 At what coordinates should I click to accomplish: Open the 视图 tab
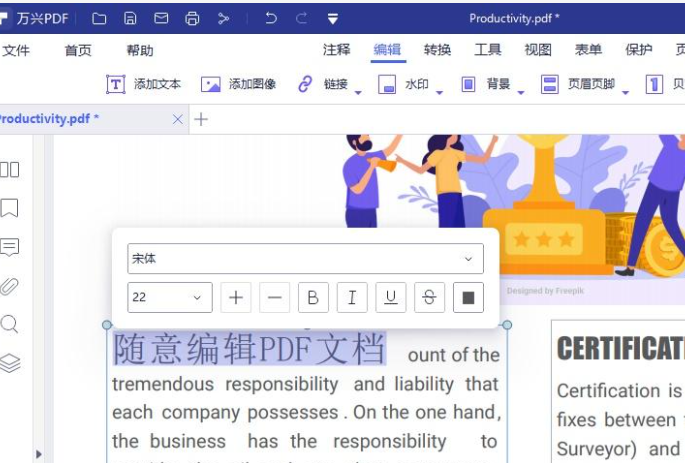(538, 50)
